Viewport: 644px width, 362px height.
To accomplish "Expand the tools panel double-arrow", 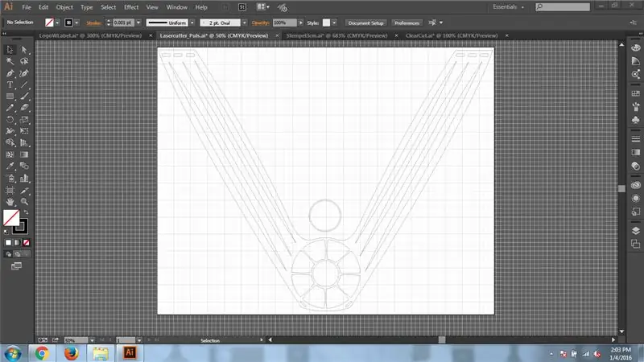I will 5,34.
